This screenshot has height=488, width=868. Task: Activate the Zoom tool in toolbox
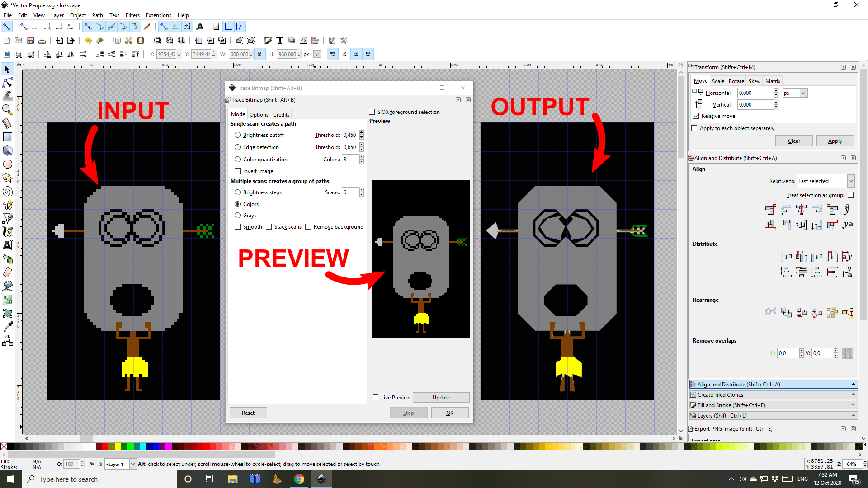point(7,110)
